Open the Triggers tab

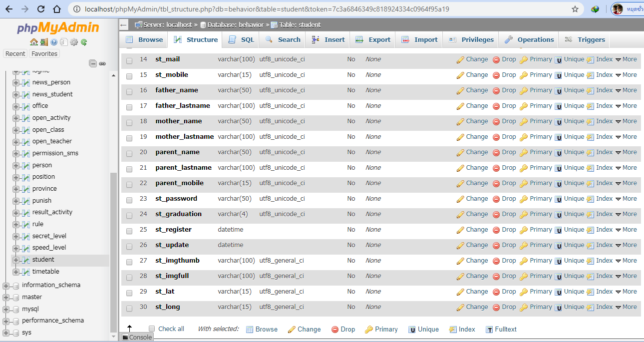point(585,39)
